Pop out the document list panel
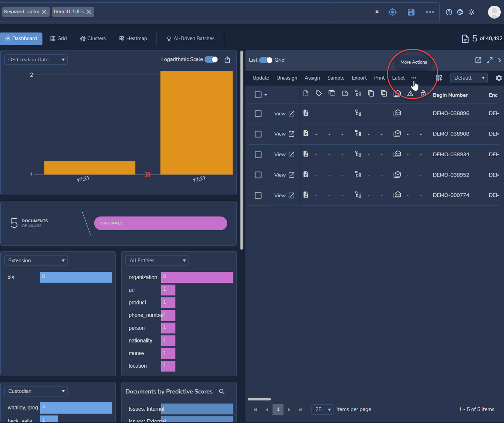The height and width of the screenshot is (423, 504). pyautogui.click(x=478, y=60)
